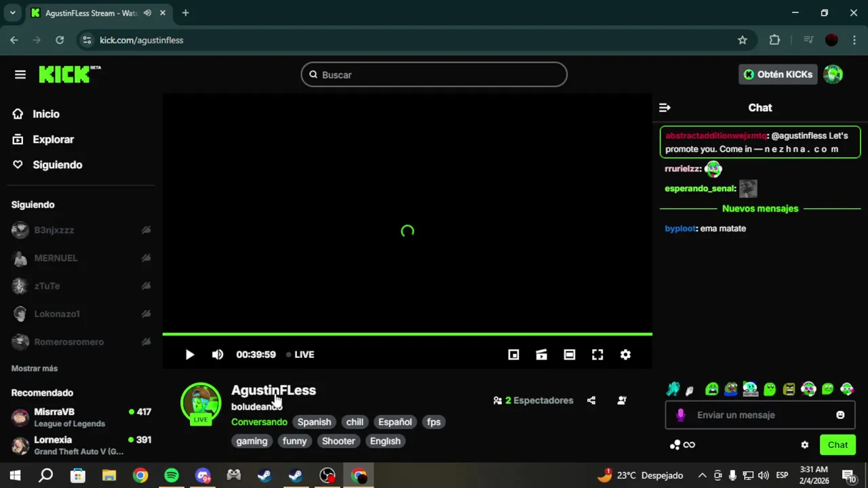Select the funny tag
Image resolution: width=868 pixels, height=488 pixels.
tap(294, 441)
